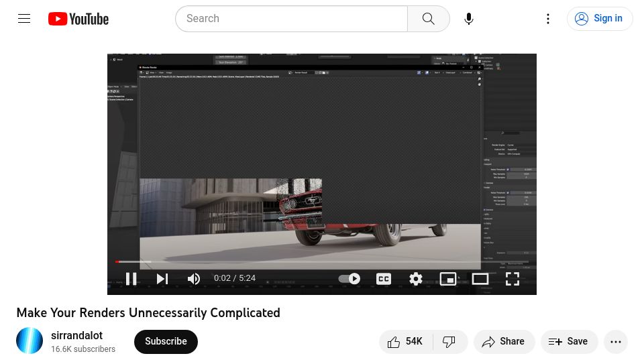Click the magnifier search button

click(x=429, y=19)
